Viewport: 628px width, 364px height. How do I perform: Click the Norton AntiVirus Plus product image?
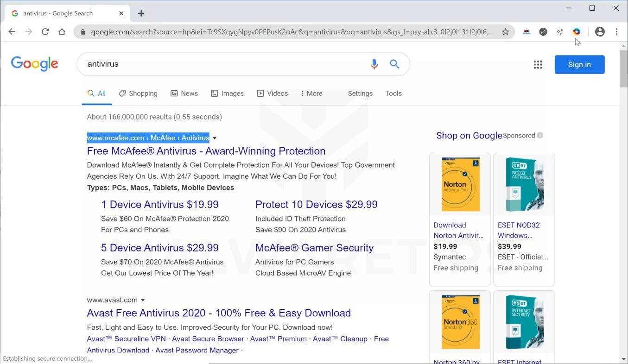460,184
